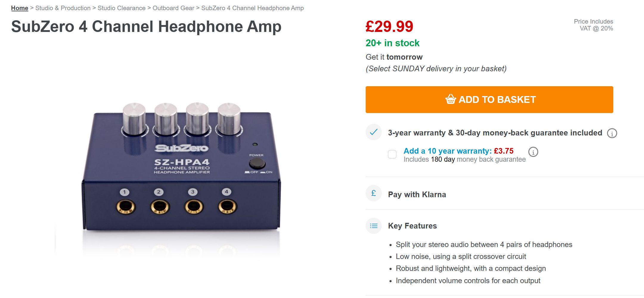Tick the 10 year warranty checkbox
The image size is (644, 298).
coord(392,154)
